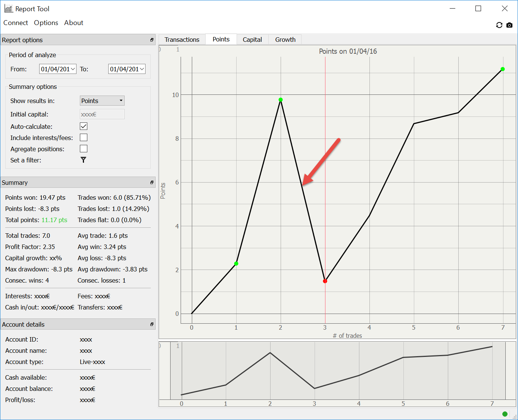Image resolution: width=518 pixels, height=420 pixels.
Task: Click the 'Avg win: 3.24 pts' text
Action: point(102,247)
